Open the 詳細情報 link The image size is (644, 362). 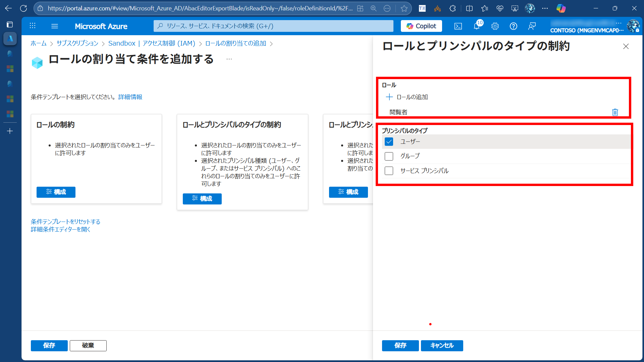(x=130, y=97)
